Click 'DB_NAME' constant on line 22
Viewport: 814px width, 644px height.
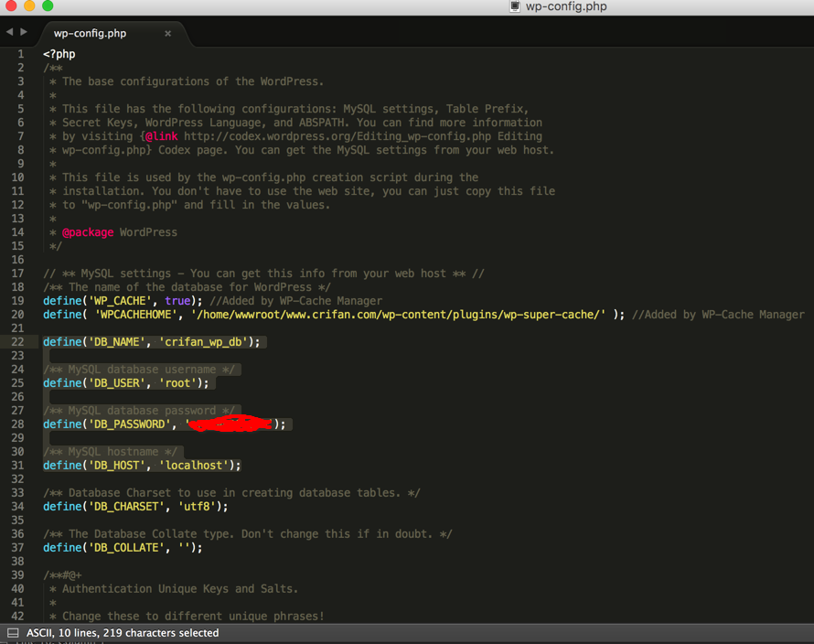point(117,342)
